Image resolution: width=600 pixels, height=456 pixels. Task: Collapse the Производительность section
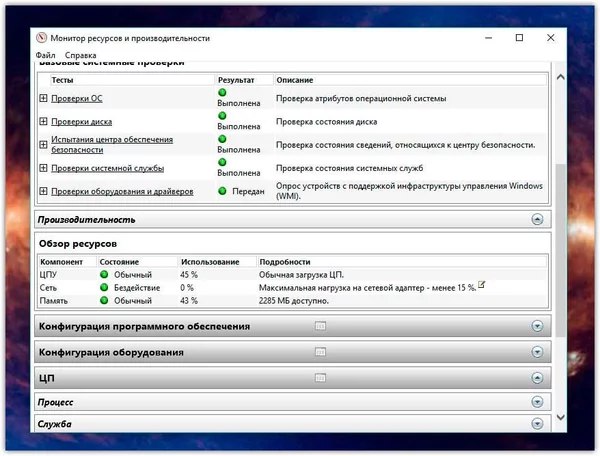coord(537,219)
